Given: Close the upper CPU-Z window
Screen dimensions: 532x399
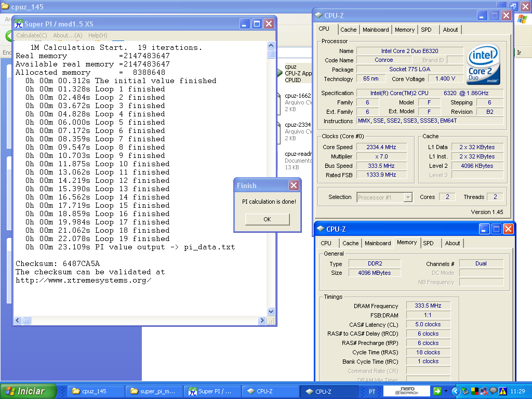Looking at the screenshot, I should 506,15.
